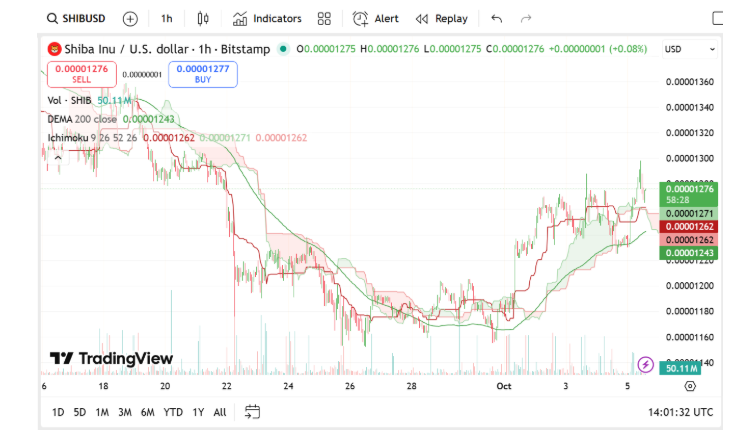Select the 1D time range
Viewport: 739px width, 437px height.
click(58, 412)
